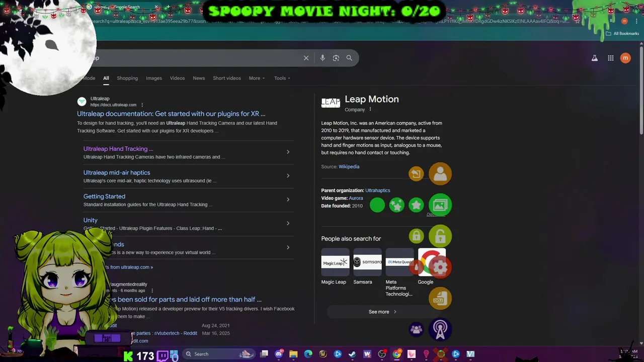Open the Ultrahaptics parent organization link
644x362 pixels.
(x=377, y=191)
